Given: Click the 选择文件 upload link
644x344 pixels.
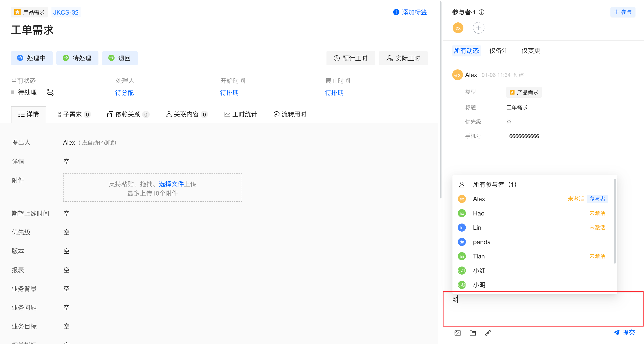Looking at the screenshot, I should click(171, 184).
